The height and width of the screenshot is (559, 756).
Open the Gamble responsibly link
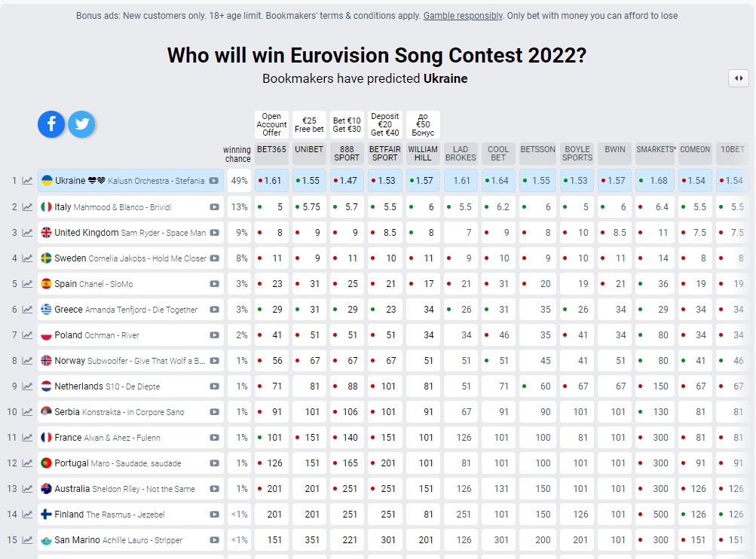463,16
